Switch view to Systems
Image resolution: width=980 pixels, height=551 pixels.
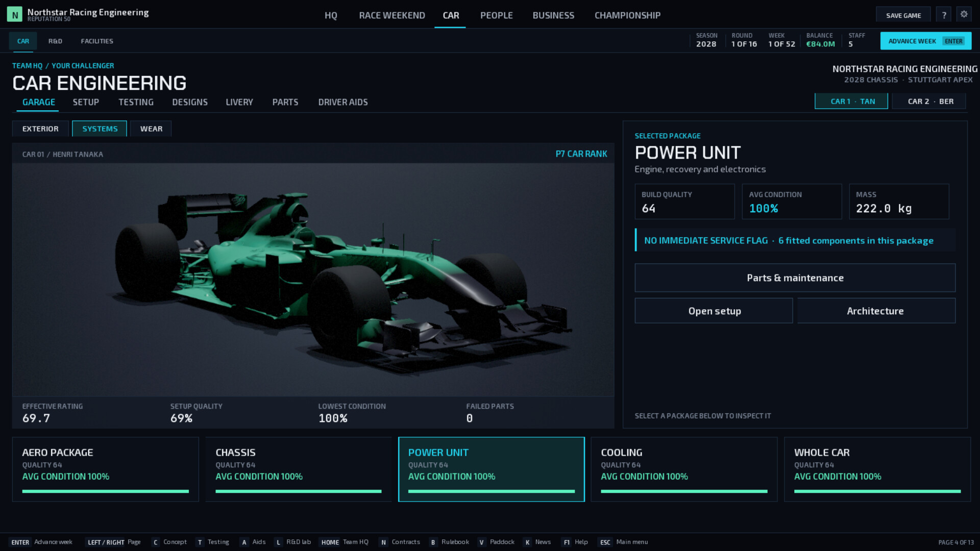coord(100,129)
